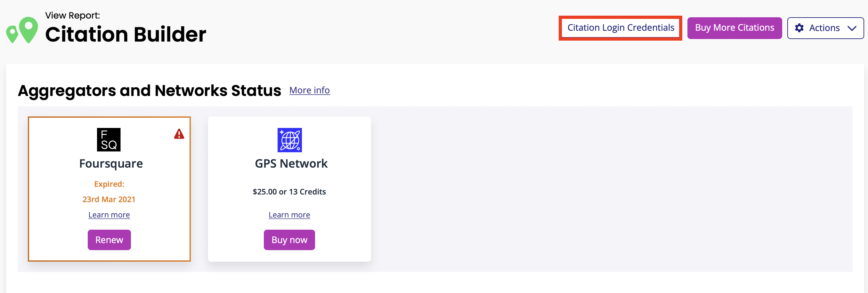The height and width of the screenshot is (293, 868).
Task: Select the Foursquare status card
Action: [x=109, y=189]
